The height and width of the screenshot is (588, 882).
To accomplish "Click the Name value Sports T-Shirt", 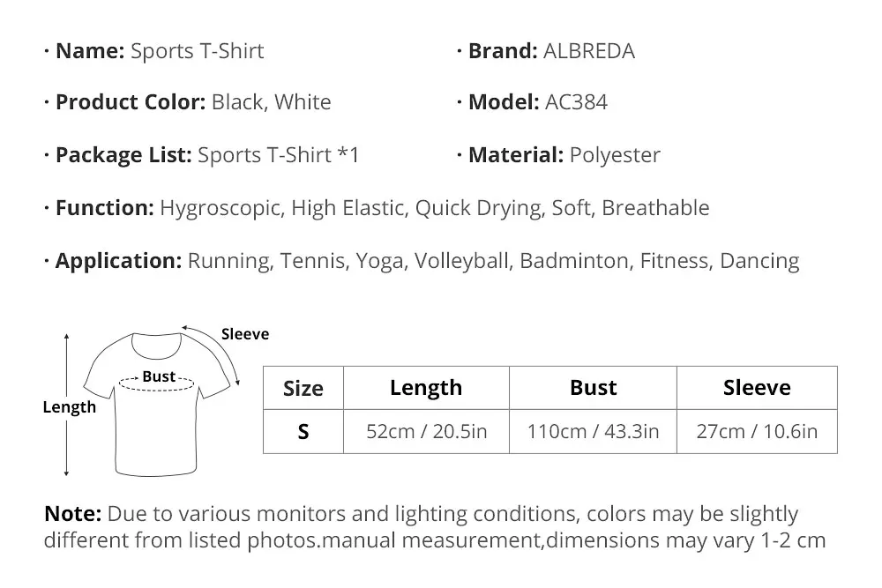I will [x=197, y=51].
